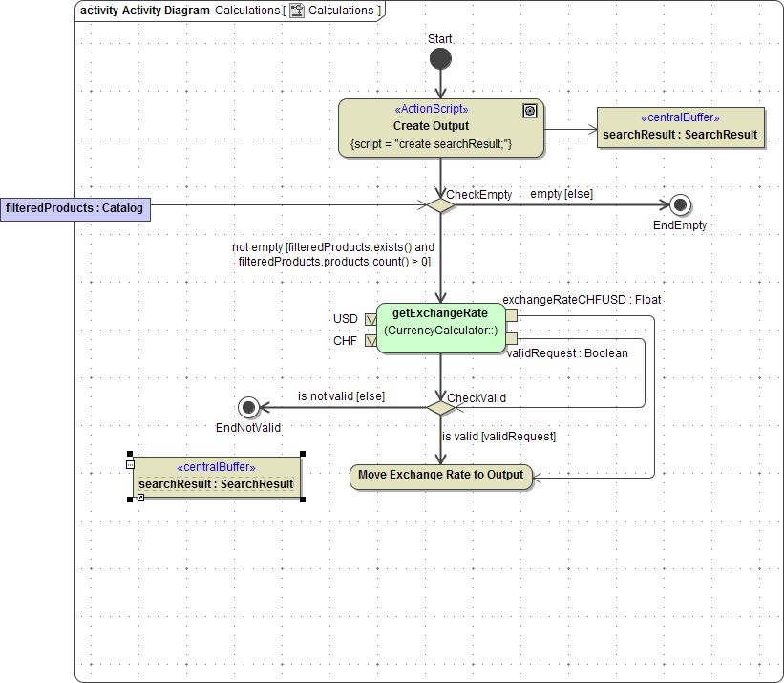Viewport: 784px width, 683px height.
Task: Click the diagram icon in the Calculations header
Action: [x=296, y=11]
